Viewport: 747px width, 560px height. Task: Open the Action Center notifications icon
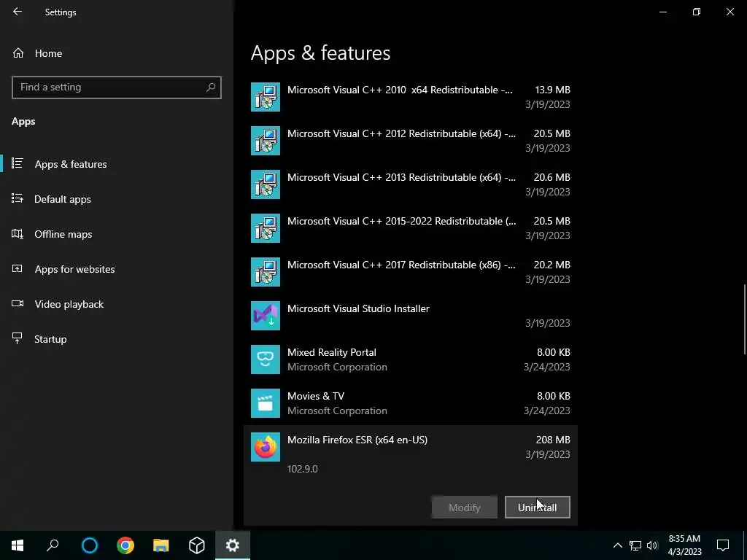pyautogui.click(x=723, y=545)
